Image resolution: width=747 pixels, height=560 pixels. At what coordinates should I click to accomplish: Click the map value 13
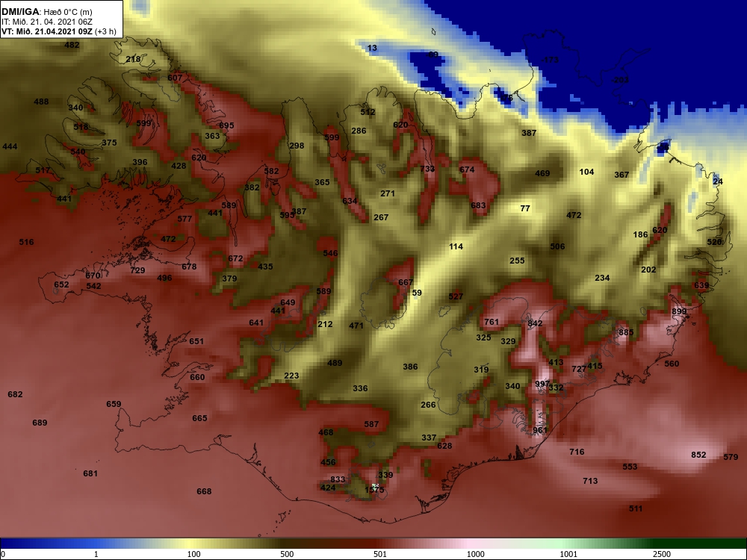(x=372, y=48)
